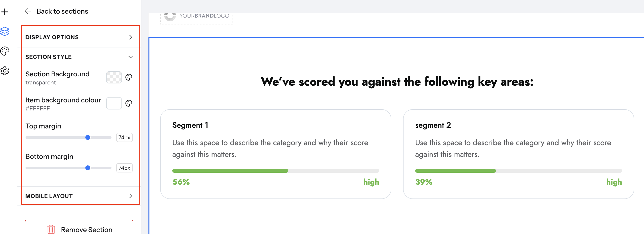The height and width of the screenshot is (234, 644).
Task: Open the palette theme icon in the sidebar
Action: [x=5, y=51]
